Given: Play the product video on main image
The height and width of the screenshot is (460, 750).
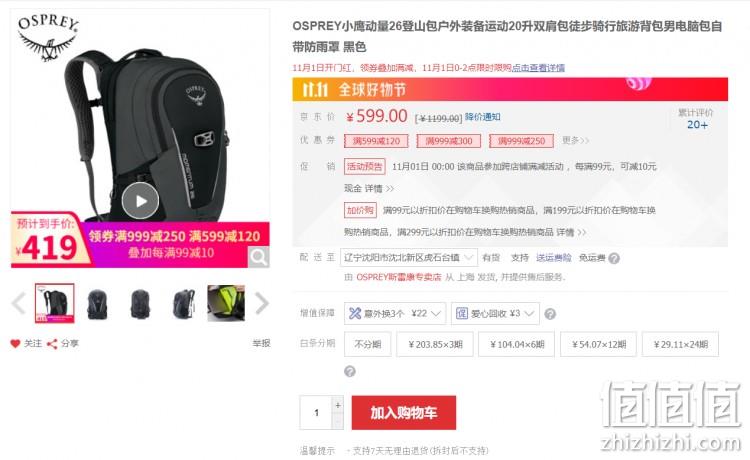Looking at the screenshot, I should (140, 201).
